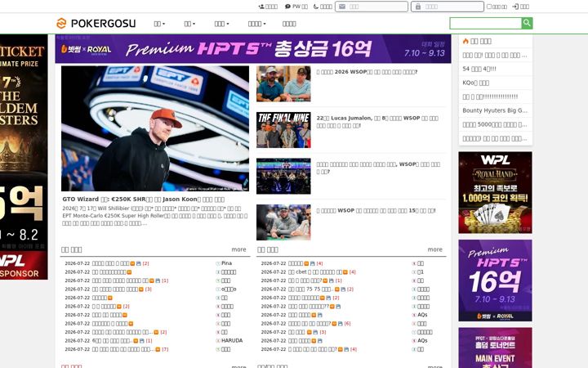The image size is (588, 368).
Task: Open the right board post with [6] comments
Action: pos(310,324)
